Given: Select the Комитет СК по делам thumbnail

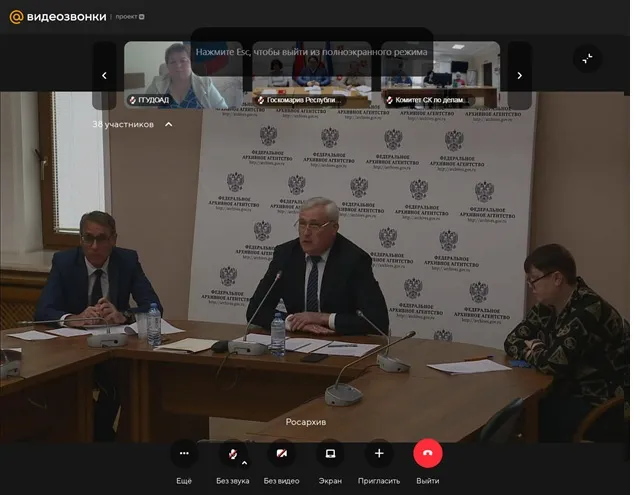Looking at the screenshot, I should tap(440, 75).
